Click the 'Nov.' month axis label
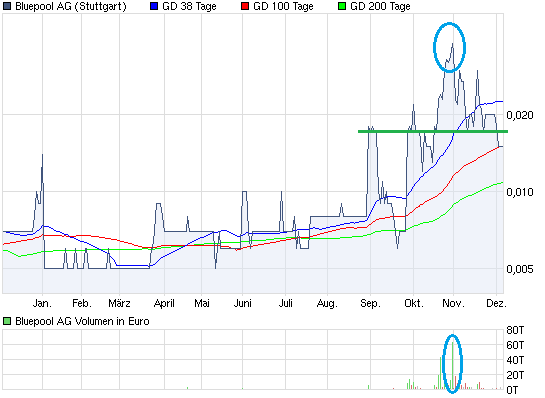Screen dimensions: 545x398 (453, 303)
